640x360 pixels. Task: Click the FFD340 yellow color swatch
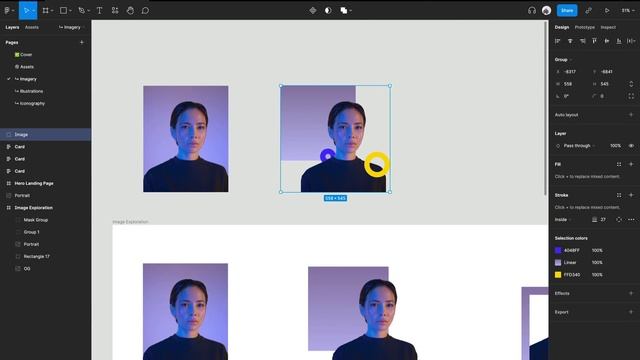(558, 275)
